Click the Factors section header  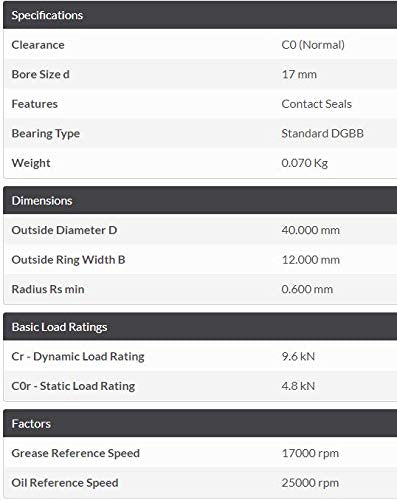pos(200,423)
